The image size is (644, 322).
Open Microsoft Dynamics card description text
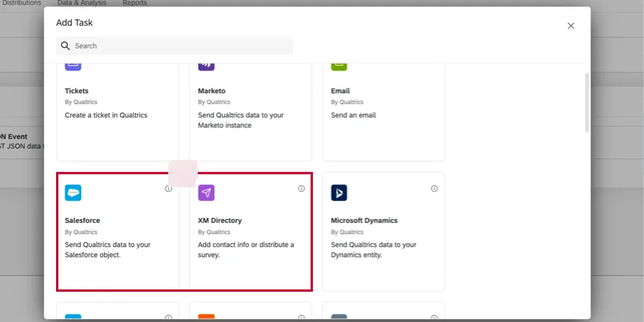point(374,249)
